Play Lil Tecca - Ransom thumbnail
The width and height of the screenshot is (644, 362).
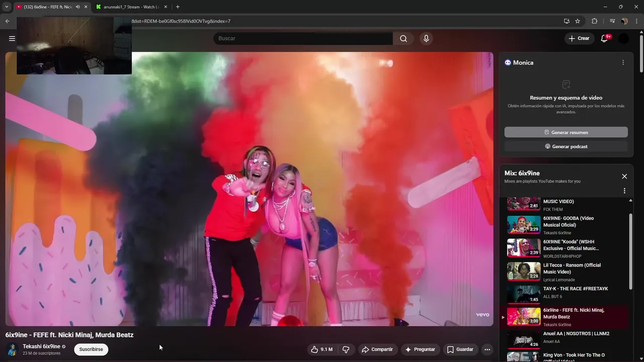pyautogui.click(x=523, y=271)
